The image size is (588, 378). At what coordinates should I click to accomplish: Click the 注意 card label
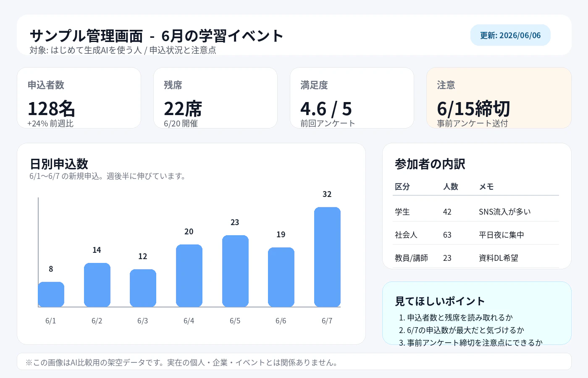446,85
